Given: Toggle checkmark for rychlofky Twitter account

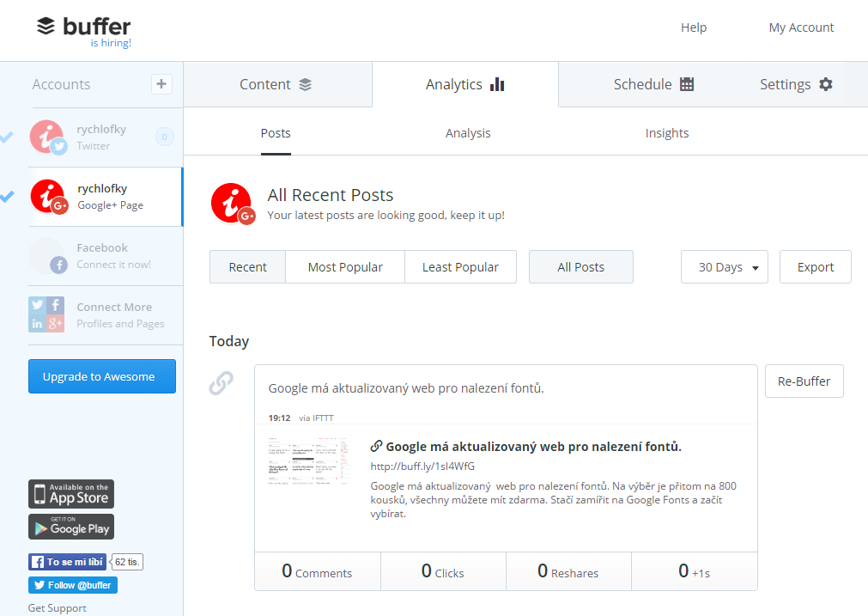Looking at the screenshot, I should tap(7, 137).
